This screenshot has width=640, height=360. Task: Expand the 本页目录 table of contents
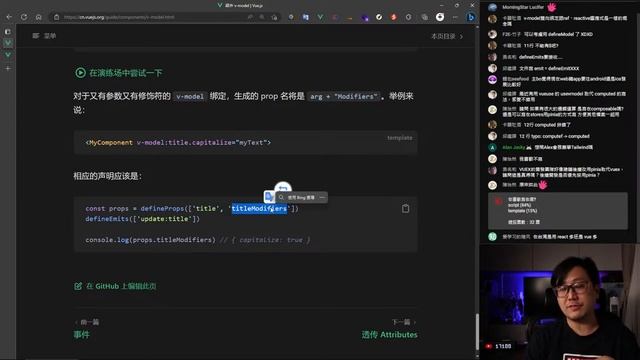(447, 36)
